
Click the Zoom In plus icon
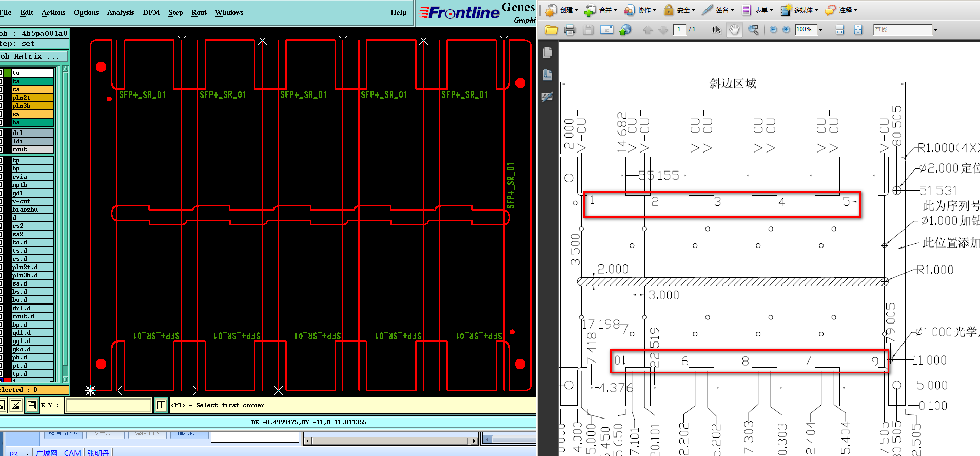pyautogui.click(x=786, y=30)
